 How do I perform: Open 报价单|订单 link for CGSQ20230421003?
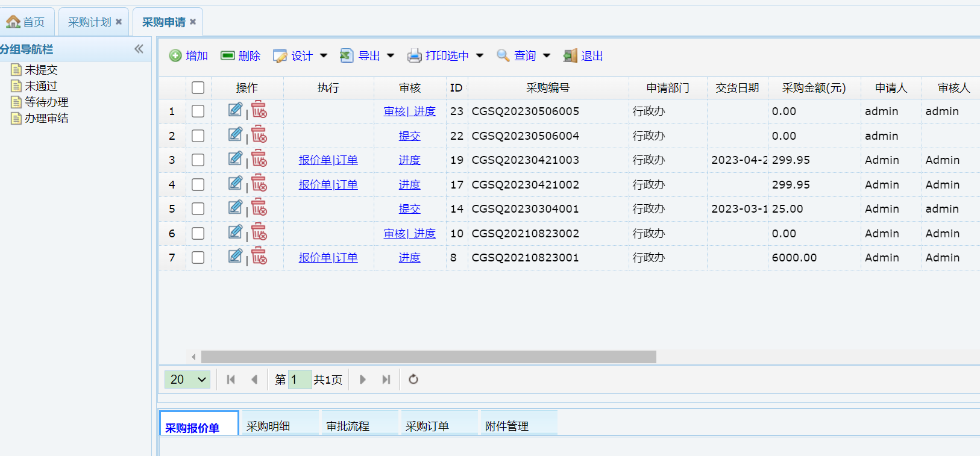pyautogui.click(x=328, y=160)
